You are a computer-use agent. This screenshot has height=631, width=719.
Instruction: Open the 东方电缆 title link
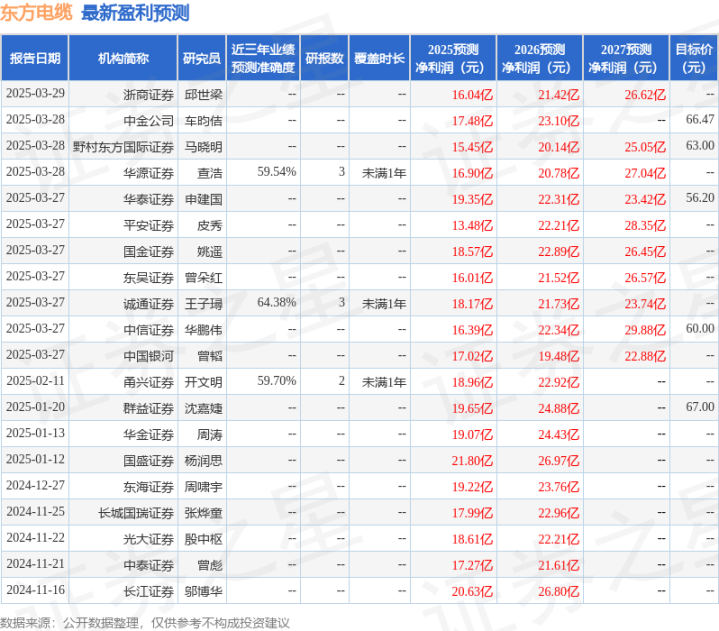[36, 12]
